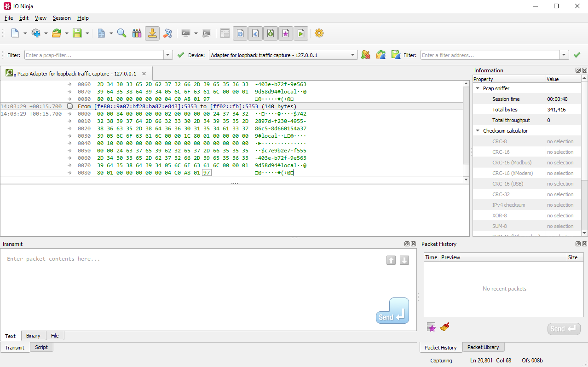Image resolution: width=588 pixels, height=367 pixels.
Task: Close the Pcap Adapter session tab
Action: 144,74
